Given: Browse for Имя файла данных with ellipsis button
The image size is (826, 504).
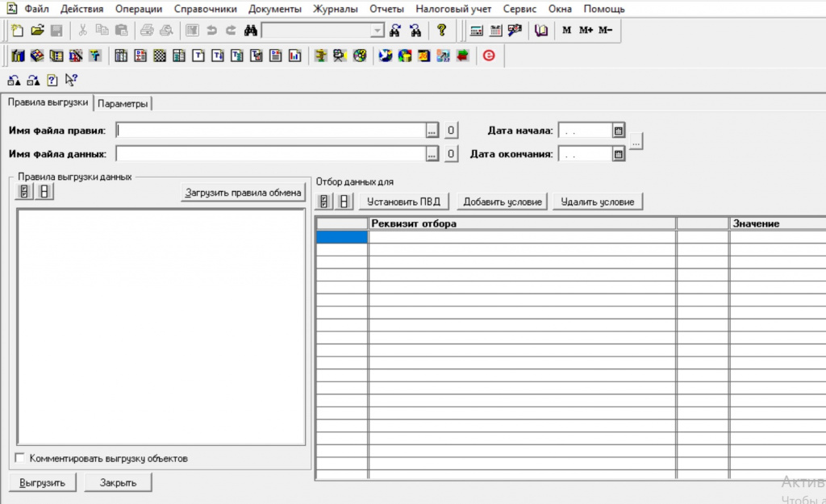Looking at the screenshot, I should pyautogui.click(x=432, y=154).
